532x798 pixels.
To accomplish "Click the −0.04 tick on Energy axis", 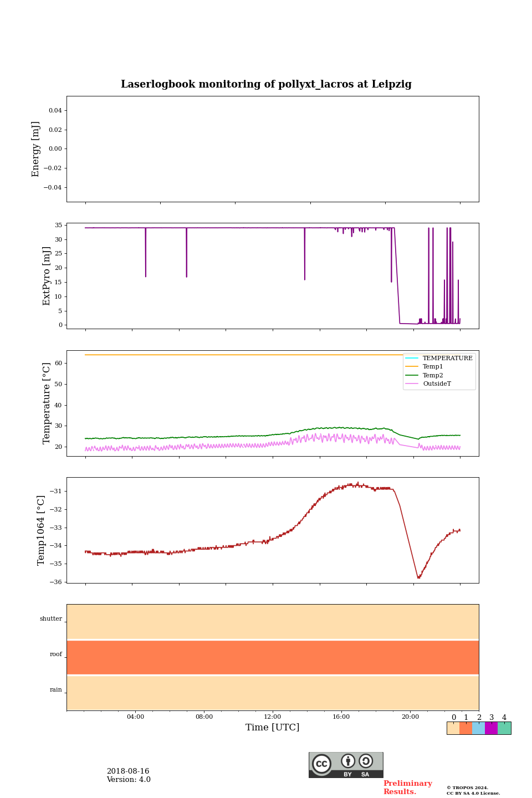I will coord(53,188).
